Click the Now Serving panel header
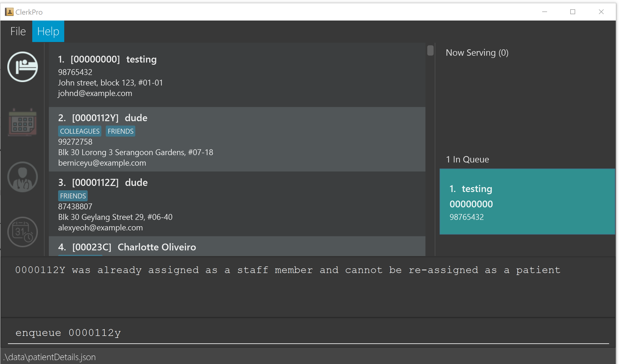Image resolution: width=624 pixels, height=364 pixels. pos(477,53)
